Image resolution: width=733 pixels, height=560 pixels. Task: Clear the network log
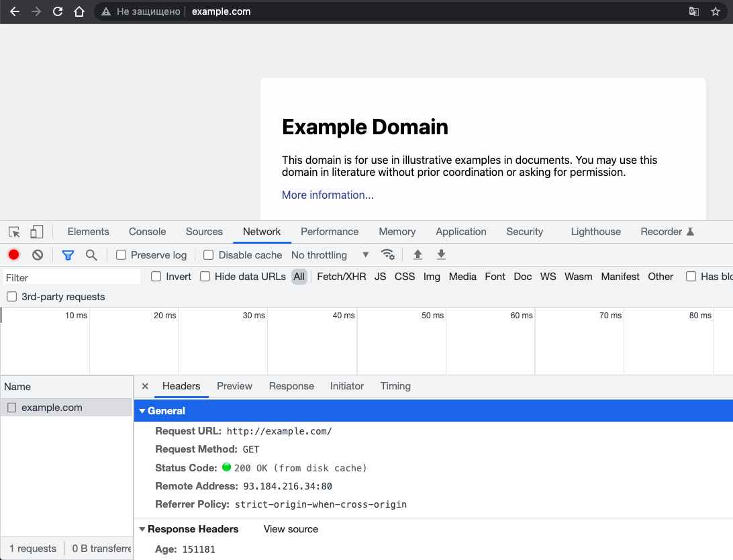point(38,255)
